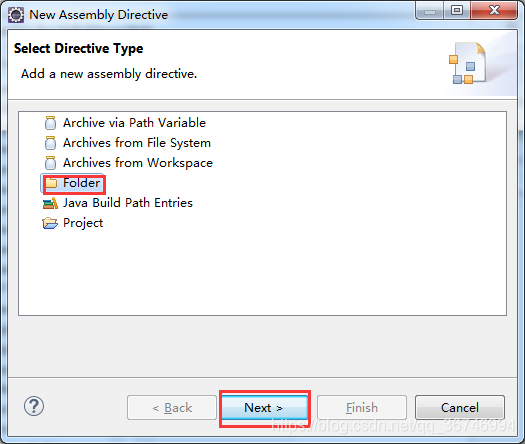The width and height of the screenshot is (525, 444).
Task: Select Archive via Path Variable directive
Action: [134, 123]
